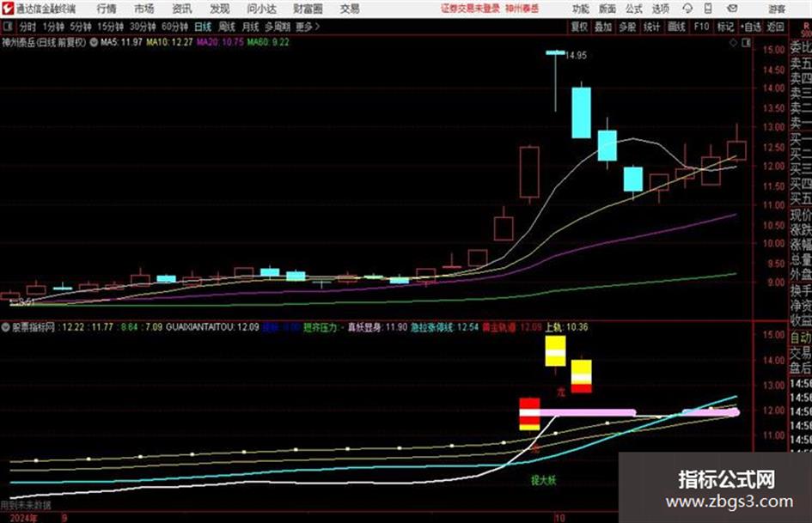Click the 复权 toolbar button

coord(579,27)
